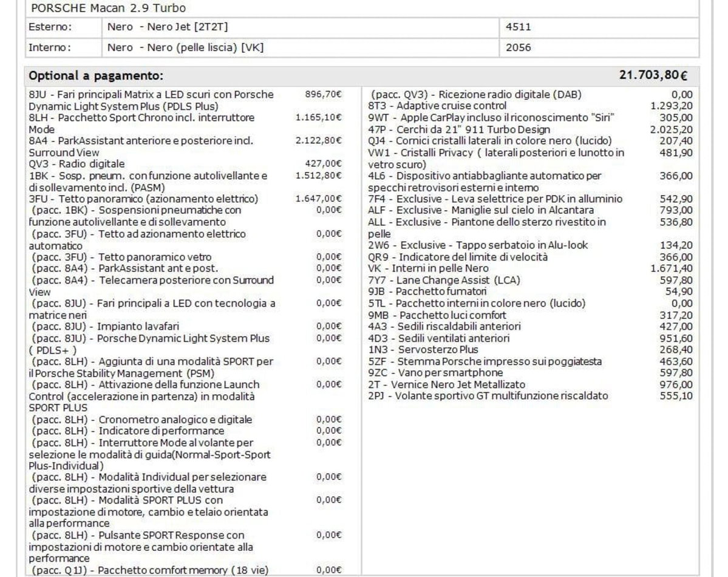Click the '8T3 - Adaptive cruise control' option

(x=437, y=106)
